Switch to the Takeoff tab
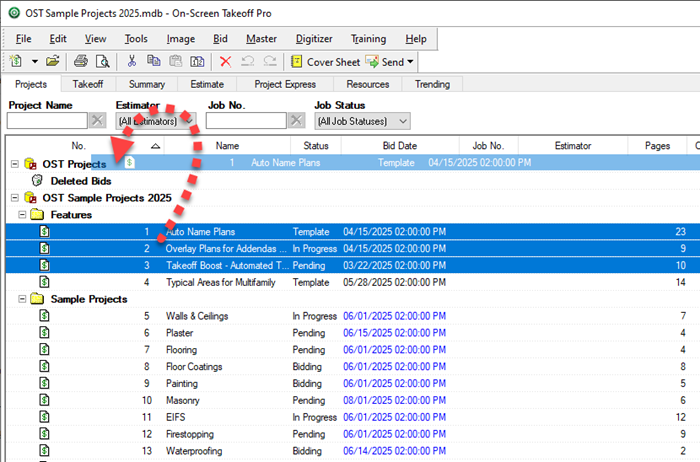The width and height of the screenshot is (700, 462). [x=88, y=84]
